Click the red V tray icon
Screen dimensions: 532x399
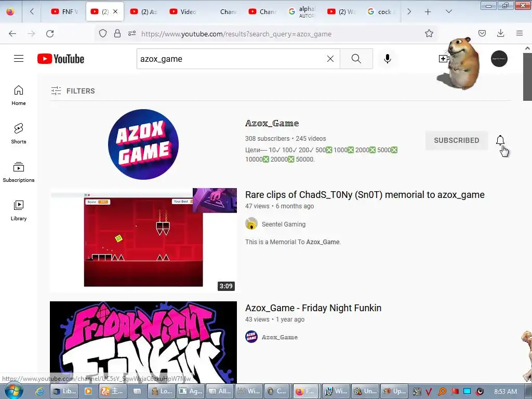click(x=429, y=392)
